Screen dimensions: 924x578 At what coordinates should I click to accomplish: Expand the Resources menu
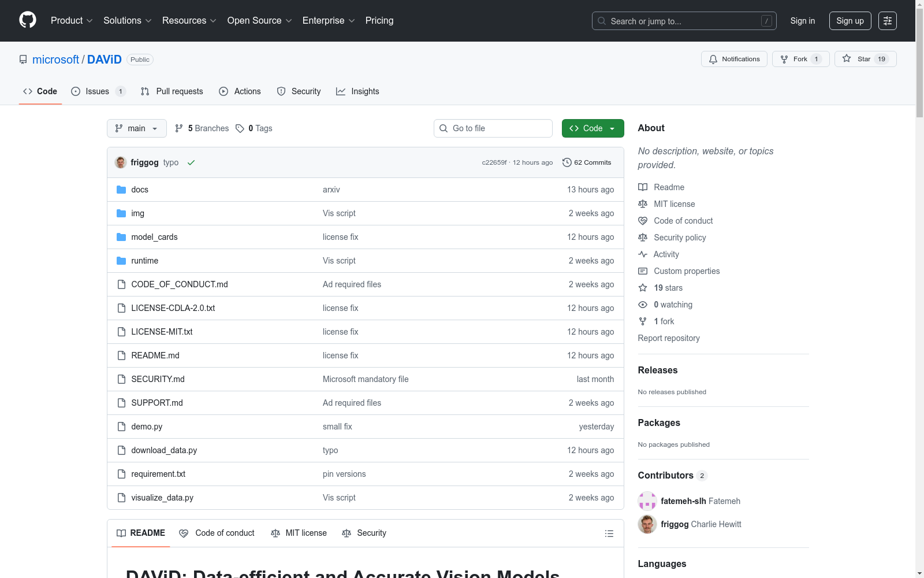coord(189,21)
